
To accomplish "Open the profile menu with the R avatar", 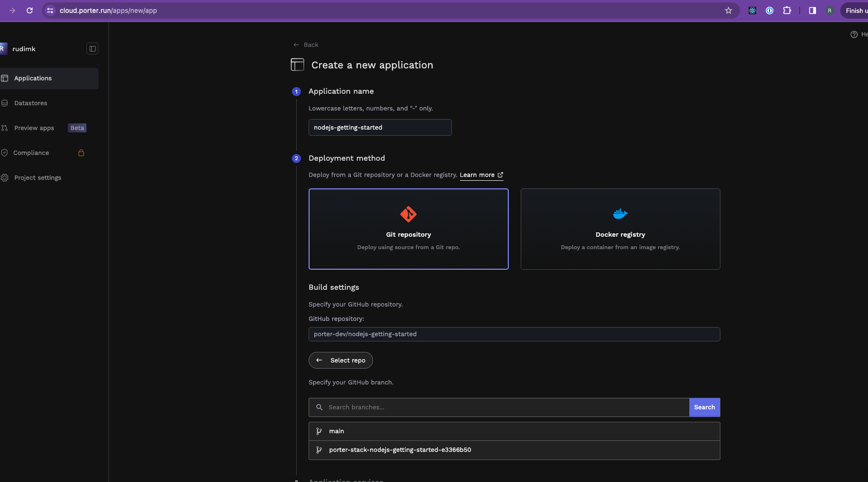I will click(x=830, y=11).
